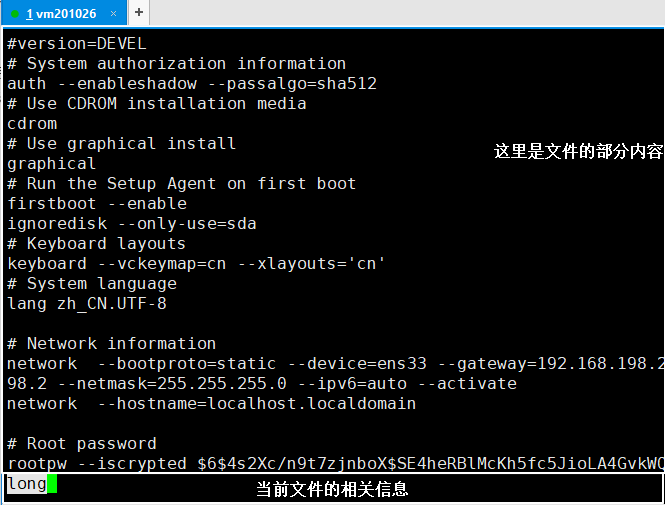Image resolution: width=665 pixels, height=505 pixels.
Task: Click the green cursor block after 'long'
Action: pyautogui.click(x=52, y=484)
